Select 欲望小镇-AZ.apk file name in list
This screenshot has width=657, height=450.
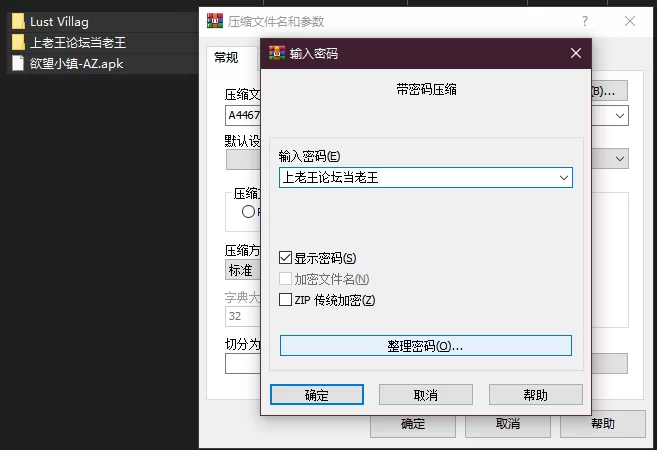click(76, 64)
